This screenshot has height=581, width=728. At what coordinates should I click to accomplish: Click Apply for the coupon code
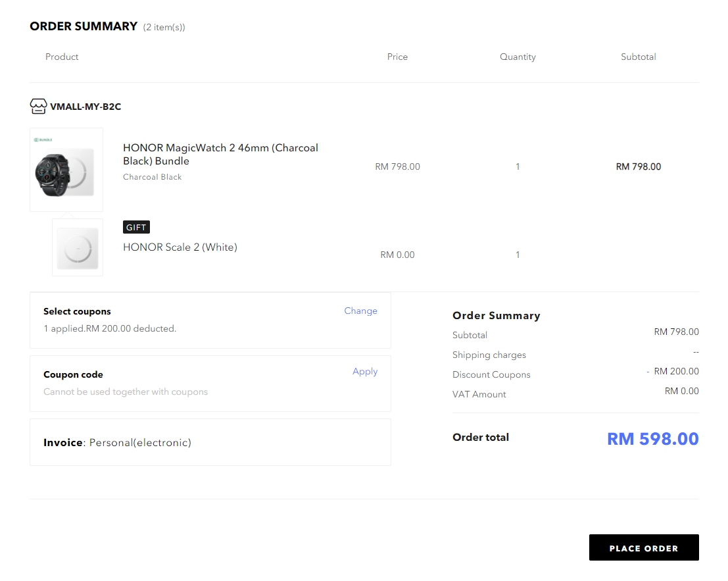click(x=365, y=371)
